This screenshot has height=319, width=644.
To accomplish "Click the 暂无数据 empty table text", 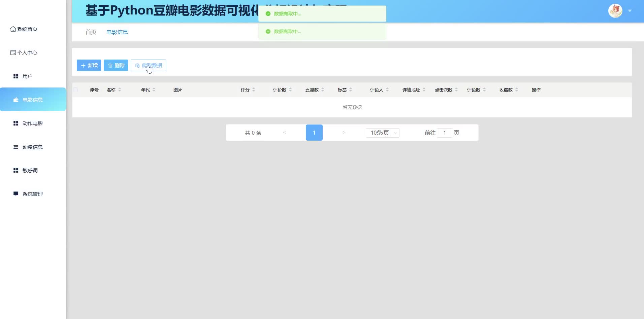I will (352, 107).
